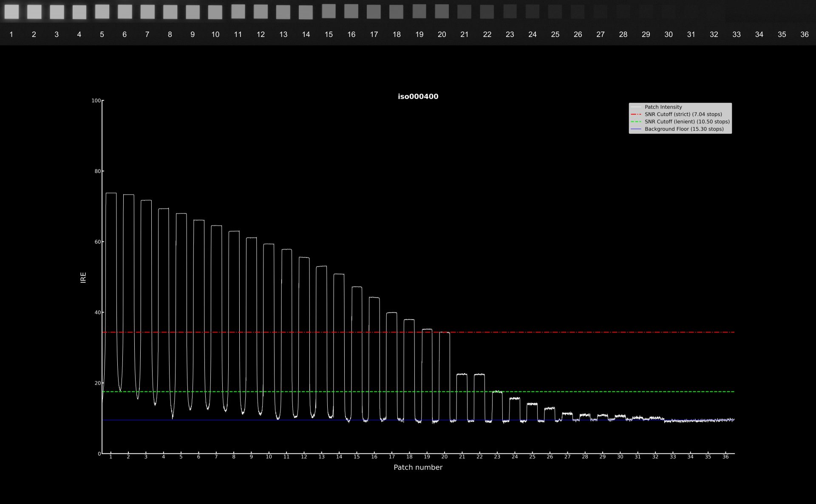Select the patch 15 swatch in strip
816x504 pixels.
click(x=329, y=11)
